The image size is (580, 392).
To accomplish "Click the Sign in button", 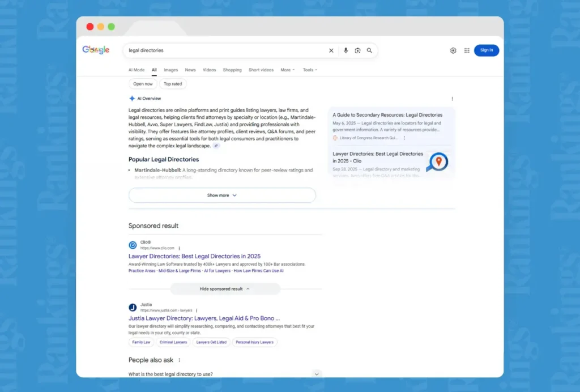I will pos(487,50).
